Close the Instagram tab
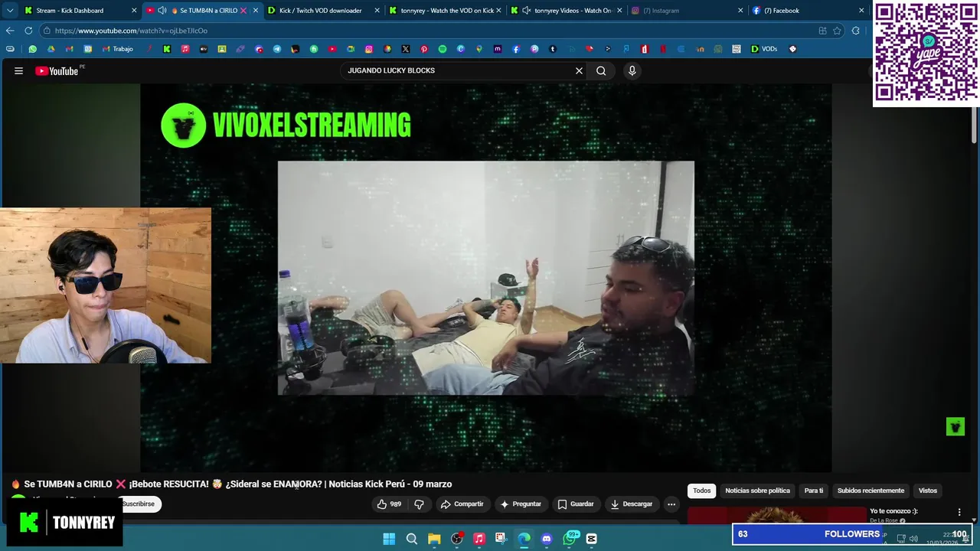The height and width of the screenshot is (551, 980). 740,11
